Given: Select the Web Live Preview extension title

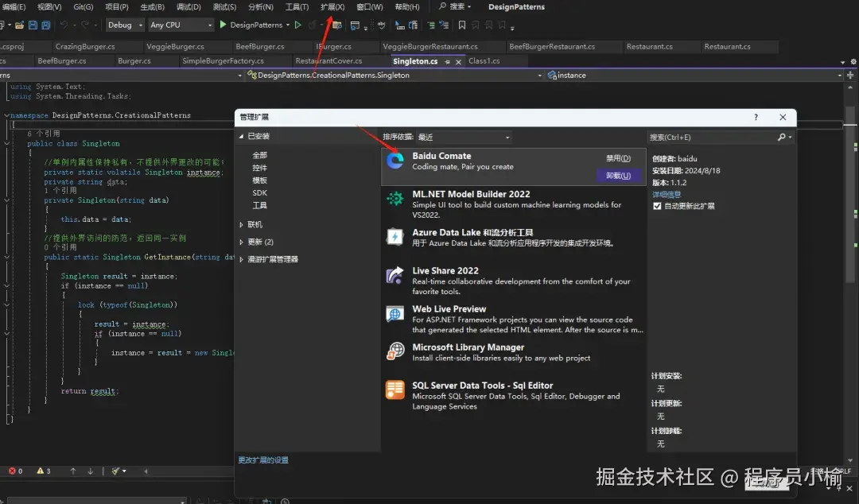Looking at the screenshot, I should [449, 309].
